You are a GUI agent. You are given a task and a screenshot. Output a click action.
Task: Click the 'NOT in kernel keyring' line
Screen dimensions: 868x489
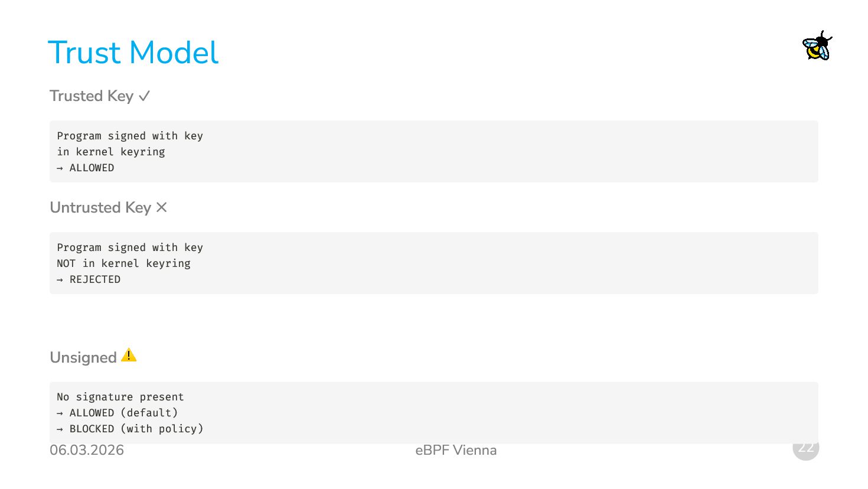tap(124, 263)
